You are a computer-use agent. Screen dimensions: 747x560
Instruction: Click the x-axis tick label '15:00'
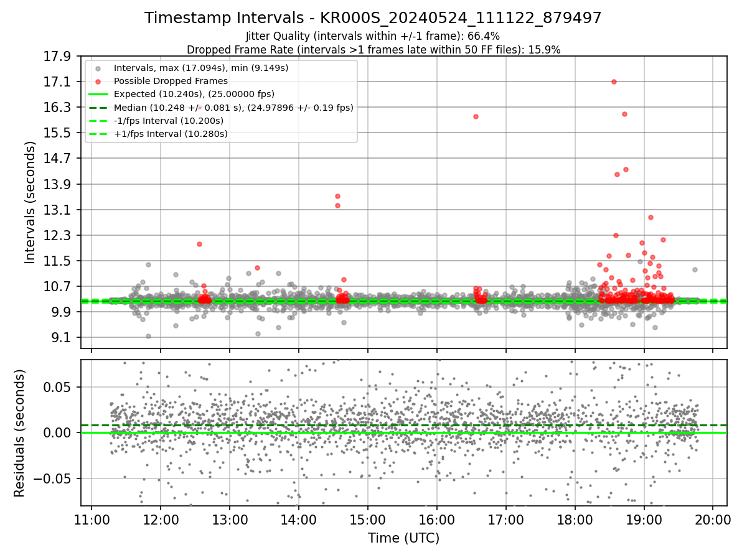click(368, 519)
